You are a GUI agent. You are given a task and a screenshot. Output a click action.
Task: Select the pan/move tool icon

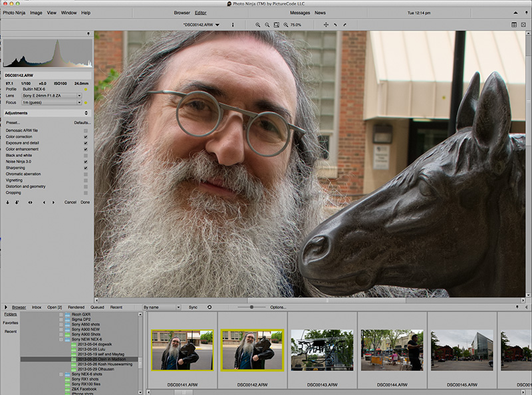[326, 25]
